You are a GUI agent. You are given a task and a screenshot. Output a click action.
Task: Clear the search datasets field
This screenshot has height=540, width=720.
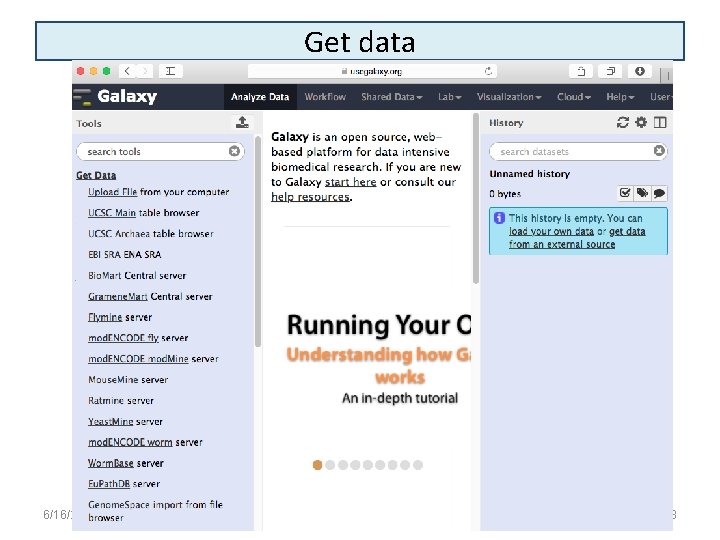tap(659, 151)
